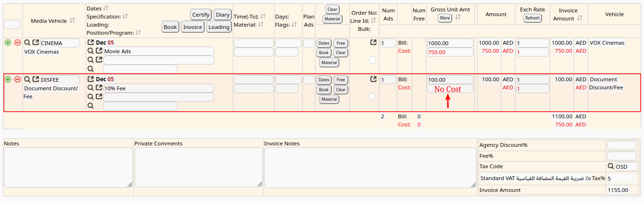Open DISFEE vehicle record via pop-out icon
This screenshot has width=644, height=201.
(36, 79)
